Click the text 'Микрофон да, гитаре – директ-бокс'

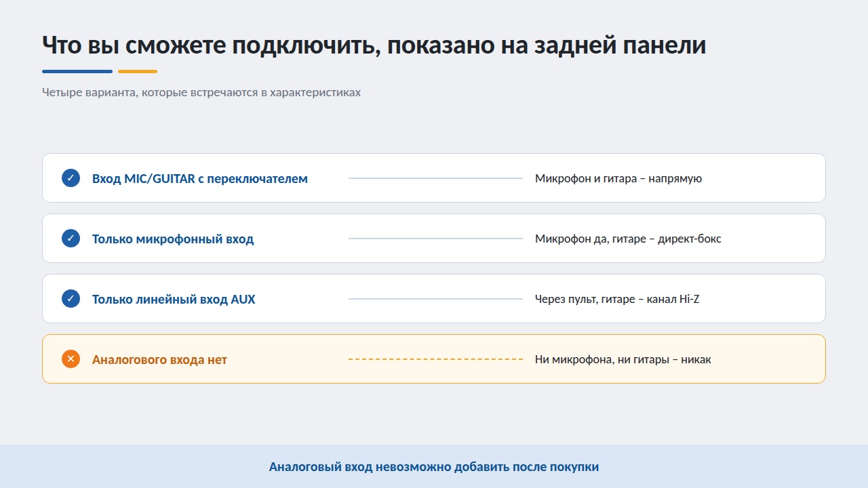(x=628, y=239)
